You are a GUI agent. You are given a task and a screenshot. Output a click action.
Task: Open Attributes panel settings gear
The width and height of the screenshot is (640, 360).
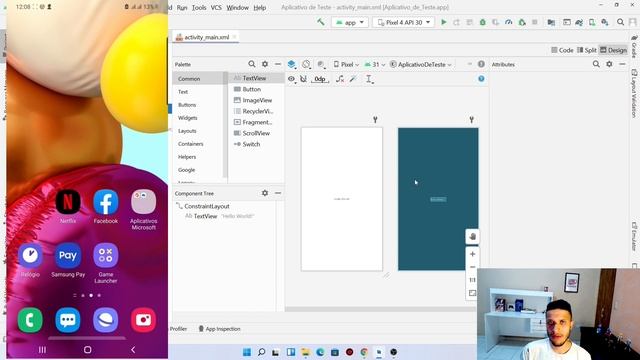tap(609, 64)
